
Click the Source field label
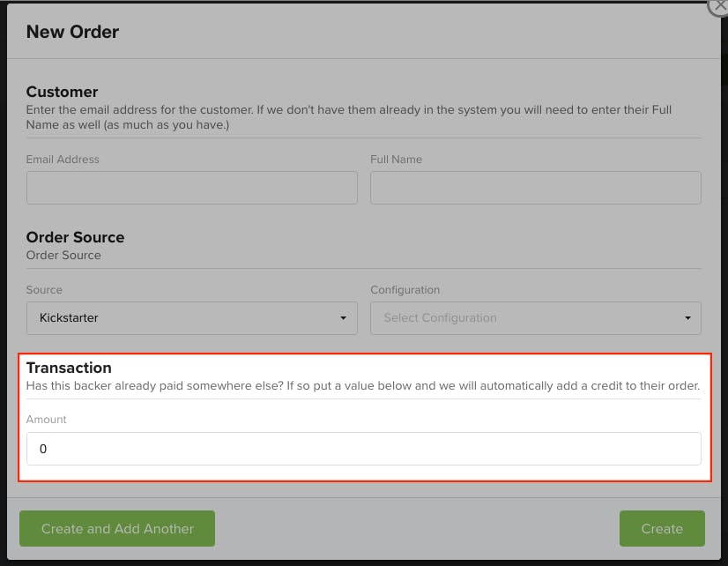tap(44, 290)
